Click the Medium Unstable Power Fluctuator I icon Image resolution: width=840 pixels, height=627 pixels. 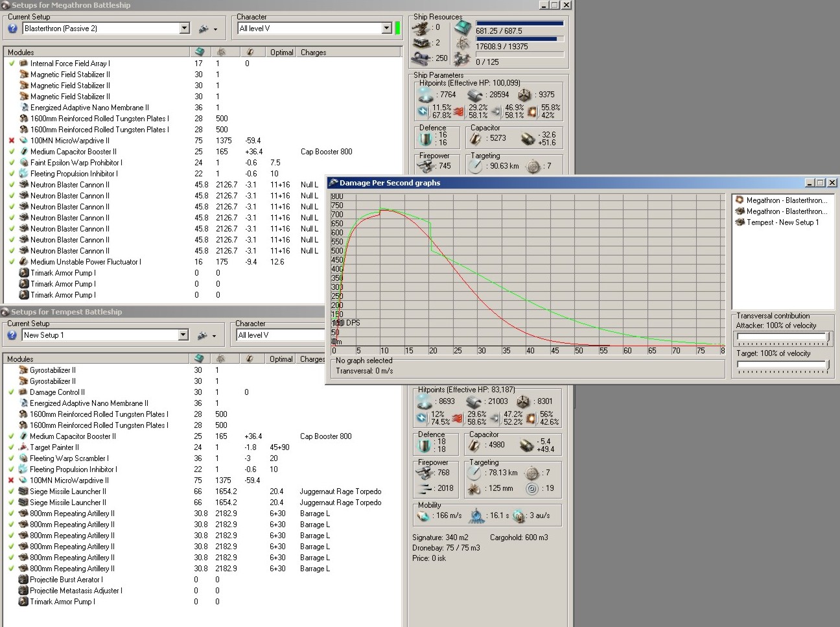(x=23, y=262)
